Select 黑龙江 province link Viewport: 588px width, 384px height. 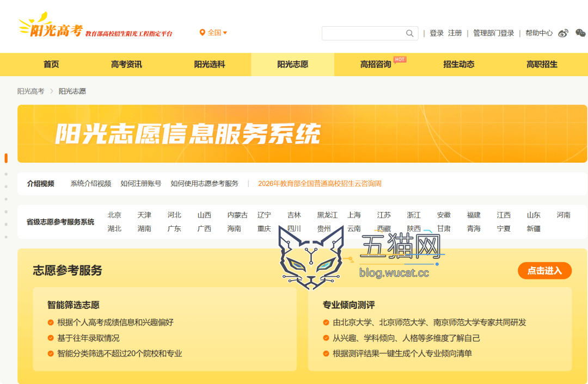click(327, 215)
